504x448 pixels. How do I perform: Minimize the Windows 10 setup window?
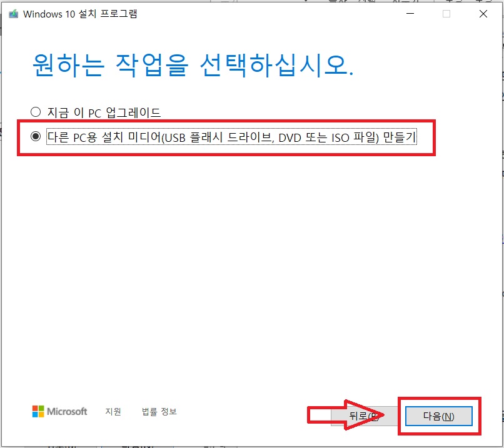pos(410,14)
